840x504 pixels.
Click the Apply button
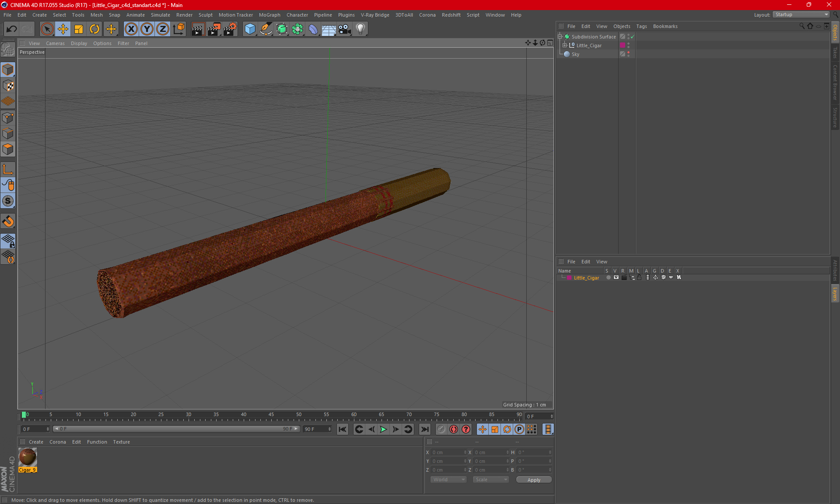click(534, 479)
